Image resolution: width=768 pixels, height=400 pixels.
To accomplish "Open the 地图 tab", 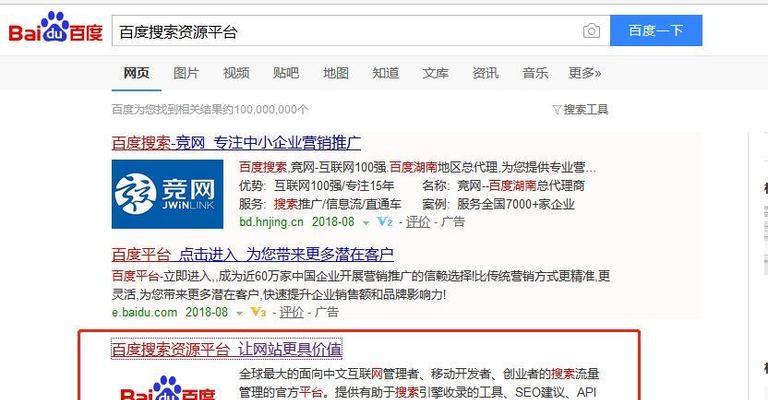I will pos(336,73).
